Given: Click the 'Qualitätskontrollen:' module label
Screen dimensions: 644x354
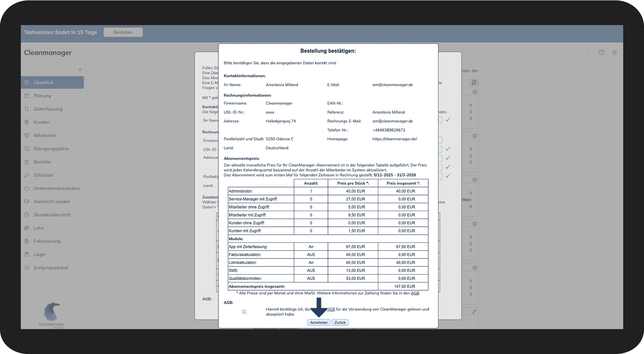Looking at the screenshot, I should 245,279.
